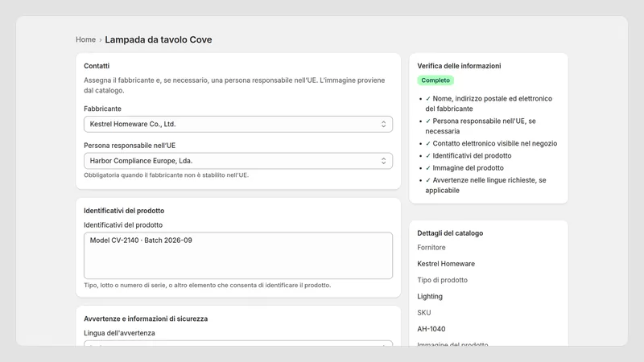Click the Fabbricante select chevron icon

pos(383,125)
